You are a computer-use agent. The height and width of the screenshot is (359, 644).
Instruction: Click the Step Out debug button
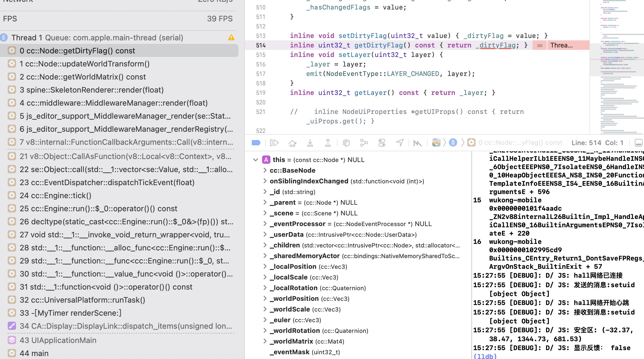[x=328, y=143]
